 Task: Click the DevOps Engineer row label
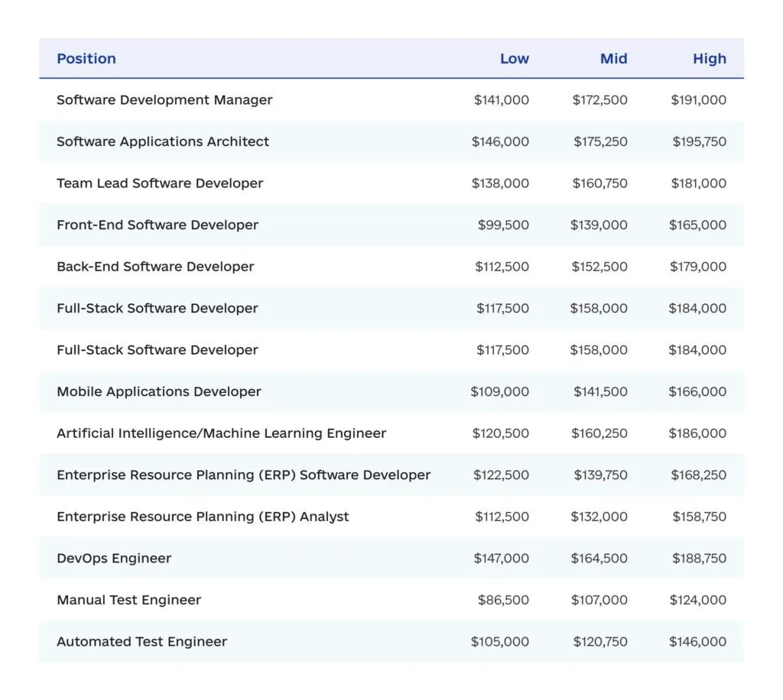click(114, 559)
